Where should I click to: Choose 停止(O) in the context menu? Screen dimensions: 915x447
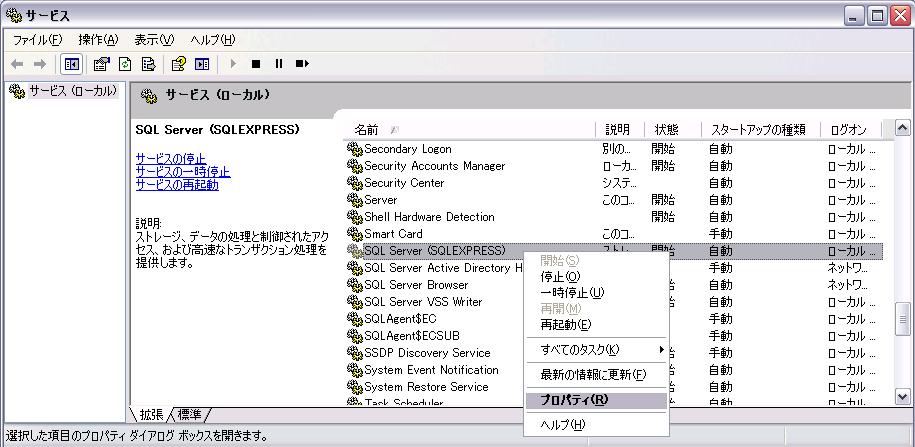point(596,277)
